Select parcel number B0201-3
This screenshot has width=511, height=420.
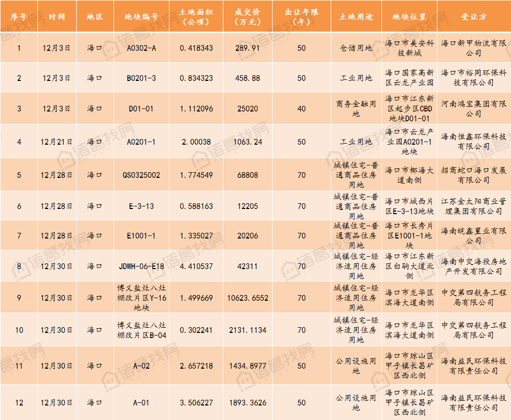141,78
